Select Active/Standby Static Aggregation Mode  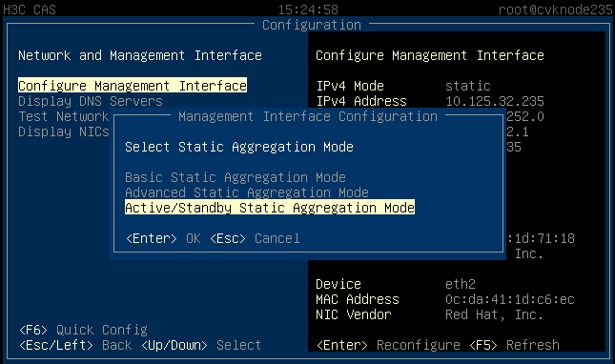point(270,208)
